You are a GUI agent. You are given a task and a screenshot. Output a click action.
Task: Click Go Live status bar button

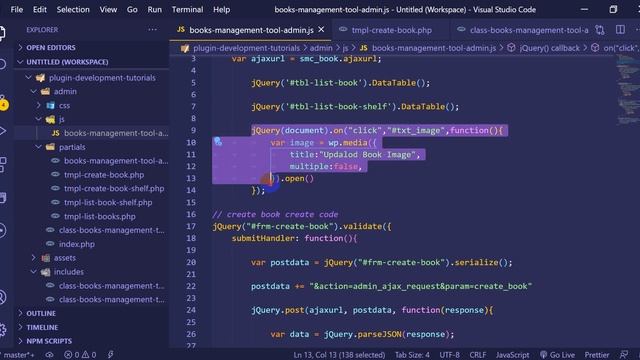coord(557,355)
